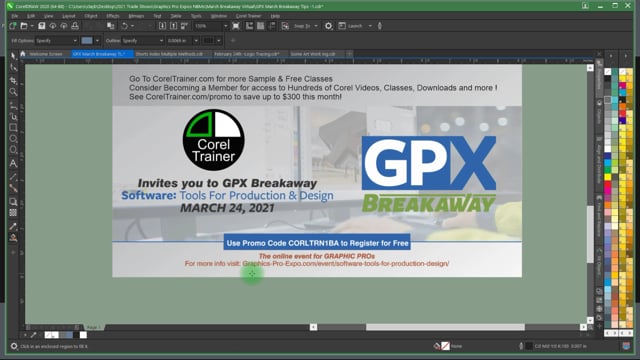Click the property bar plus button
Screen dimensions: 640x360
pos(233,41)
